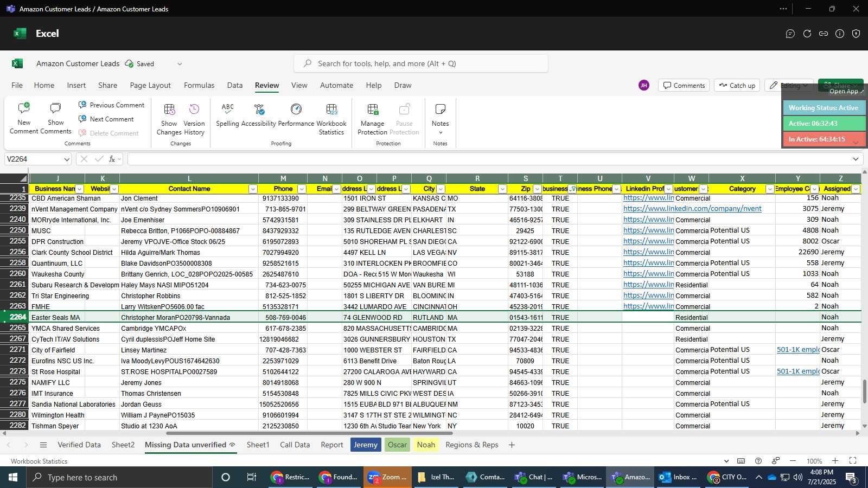Add a new sheet with plus icon
The height and width of the screenshot is (488, 868).
[x=512, y=445]
